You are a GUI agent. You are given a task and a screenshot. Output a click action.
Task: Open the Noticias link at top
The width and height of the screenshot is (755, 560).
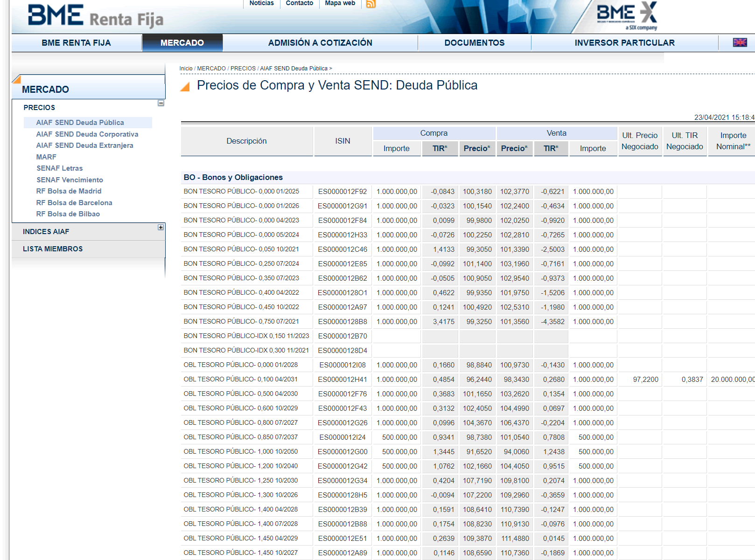tap(261, 3)
